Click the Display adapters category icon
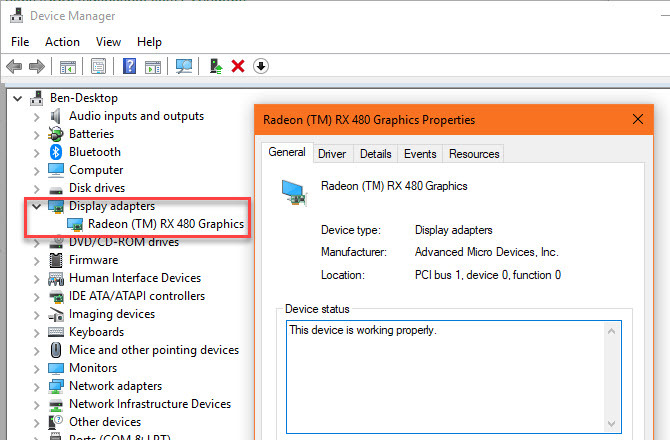 (56, 206)
